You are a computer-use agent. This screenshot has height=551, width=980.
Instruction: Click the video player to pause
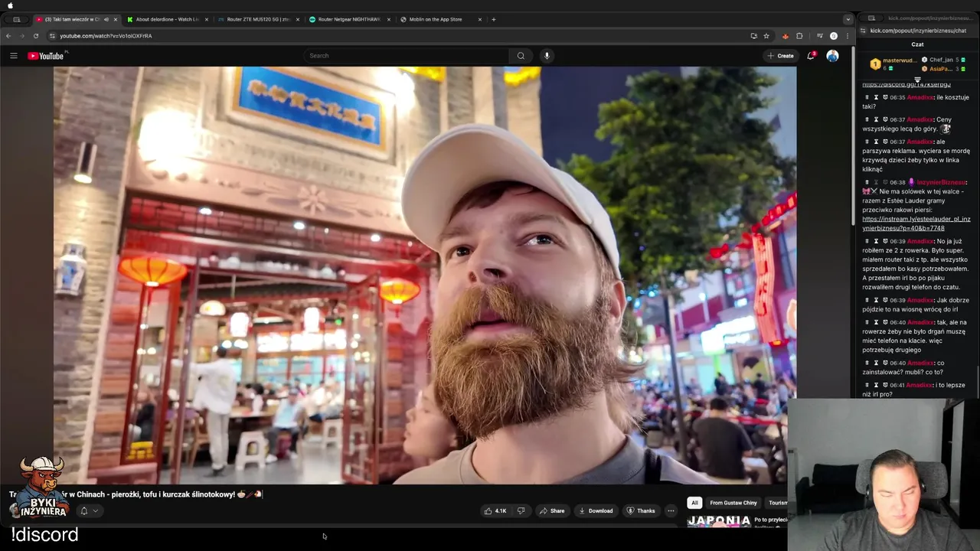point(425,275)
